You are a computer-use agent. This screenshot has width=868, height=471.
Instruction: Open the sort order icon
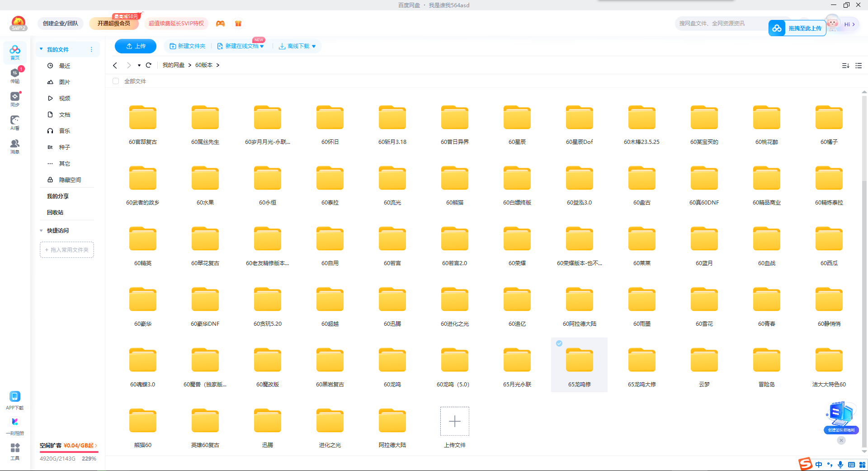click(x=845, y=66)
